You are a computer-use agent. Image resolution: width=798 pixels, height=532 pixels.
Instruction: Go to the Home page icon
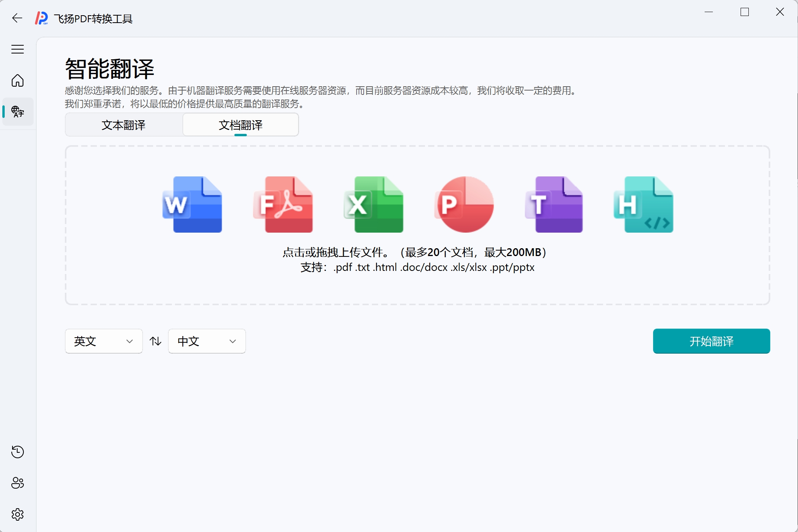[x=18, y=80]
